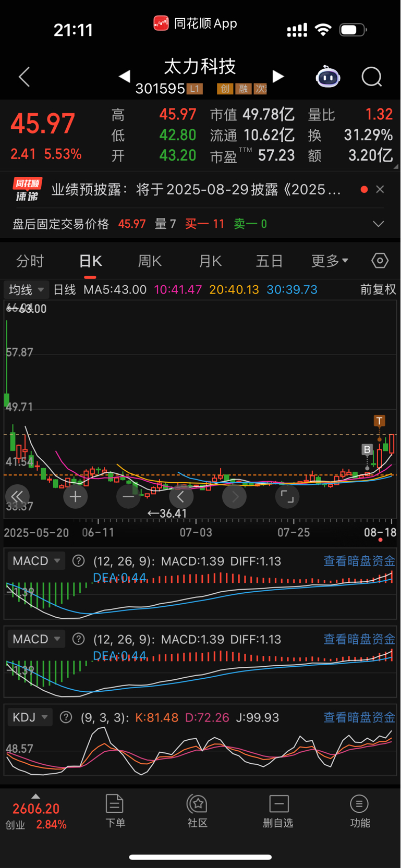This screenshot has width=401, height=868.
Task: Expand the quote details corner triangle
Action: pyautogui.click(x=396, y=166)
